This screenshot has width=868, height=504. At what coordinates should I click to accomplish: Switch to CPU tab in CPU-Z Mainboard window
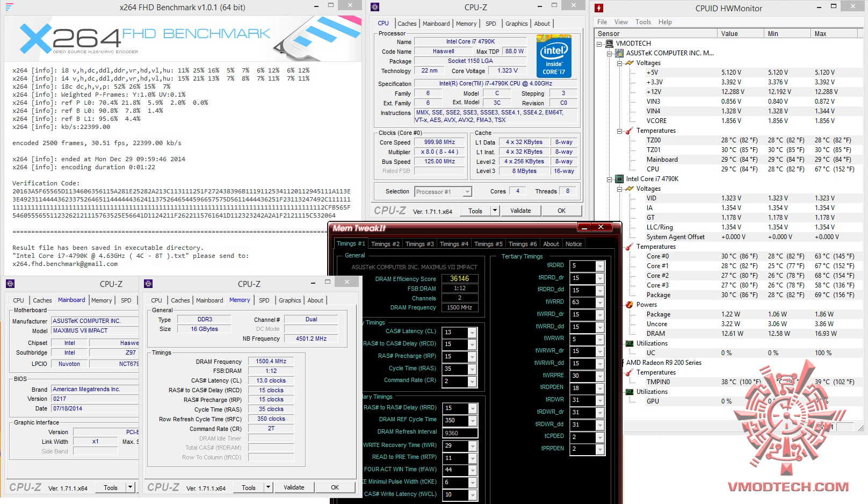pyautogui.click(x=18, y=300)
